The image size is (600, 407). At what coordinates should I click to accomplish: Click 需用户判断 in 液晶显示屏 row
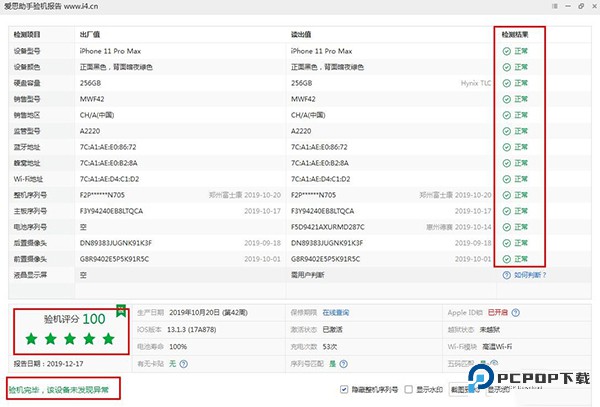[x=307, y=275]
